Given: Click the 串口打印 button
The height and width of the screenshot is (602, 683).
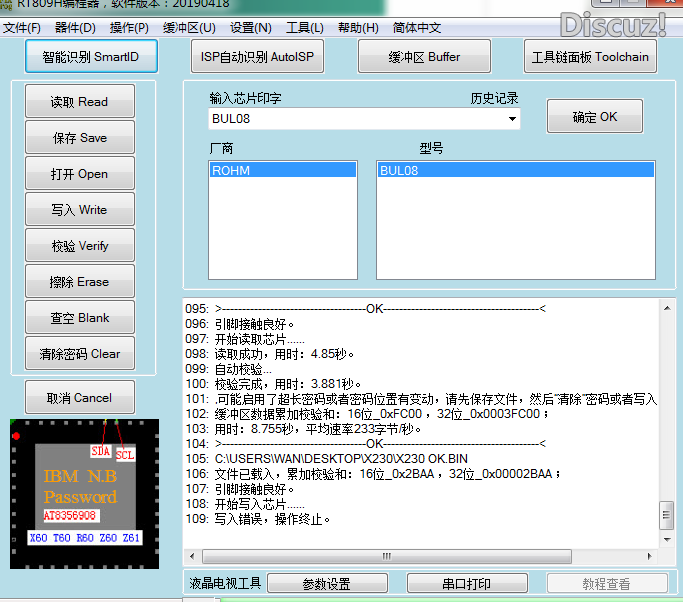Looking at the screenshot, I should [x=467, y=583].
